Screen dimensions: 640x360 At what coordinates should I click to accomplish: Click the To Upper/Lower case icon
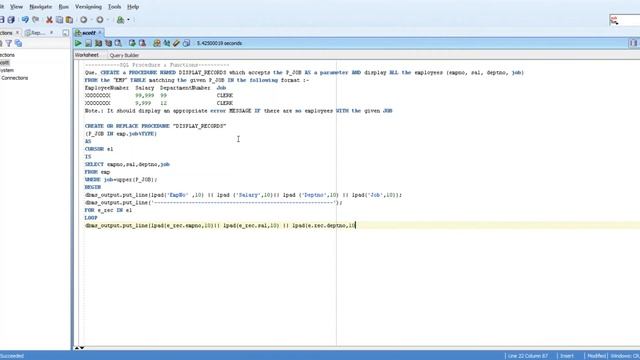pyautogui.click(x=167, y=43)
